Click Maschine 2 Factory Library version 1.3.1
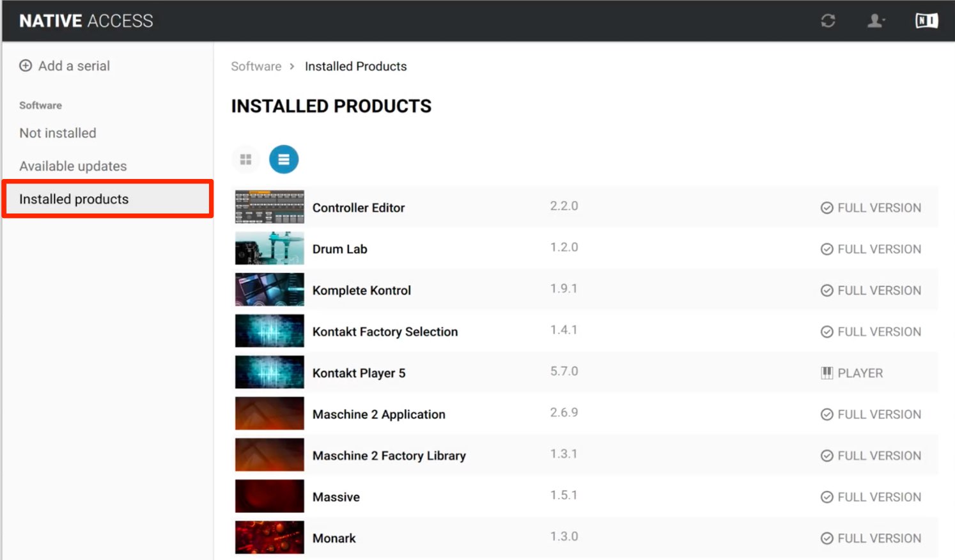This screenshot has width=955, height=560. [564, 454]
